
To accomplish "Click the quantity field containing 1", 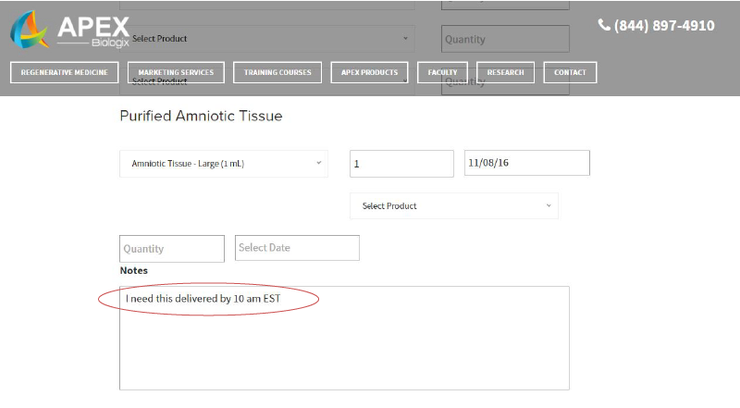I will [x=402, y=164].
